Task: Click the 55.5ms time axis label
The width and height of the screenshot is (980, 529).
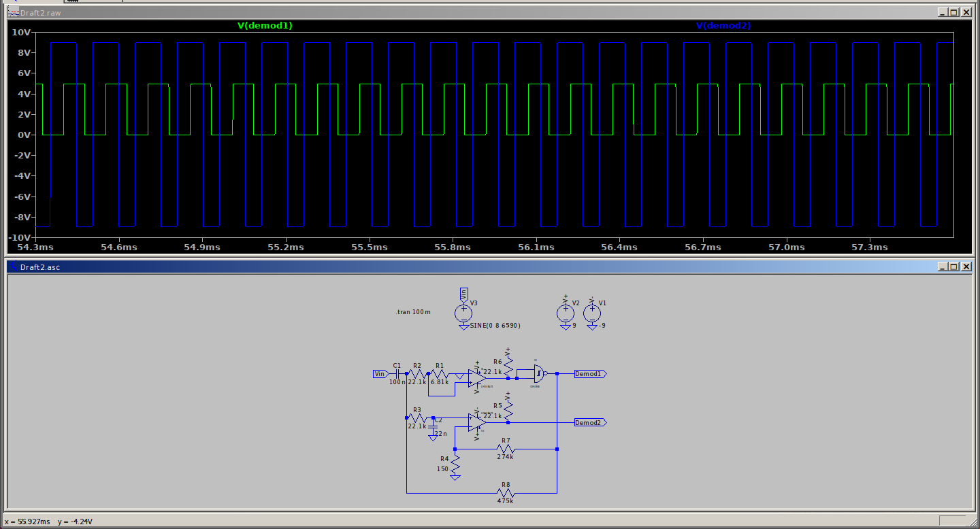Action: [x=370, y=248]
